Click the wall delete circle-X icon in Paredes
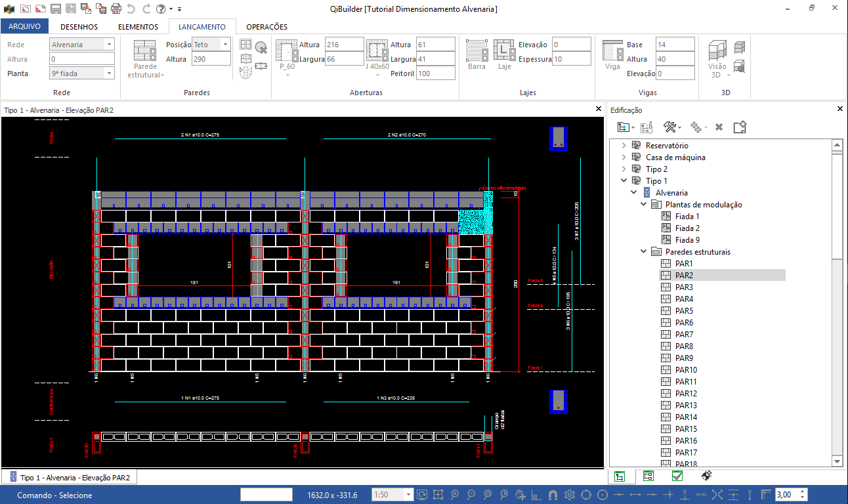848x504 pixels. 261,47
